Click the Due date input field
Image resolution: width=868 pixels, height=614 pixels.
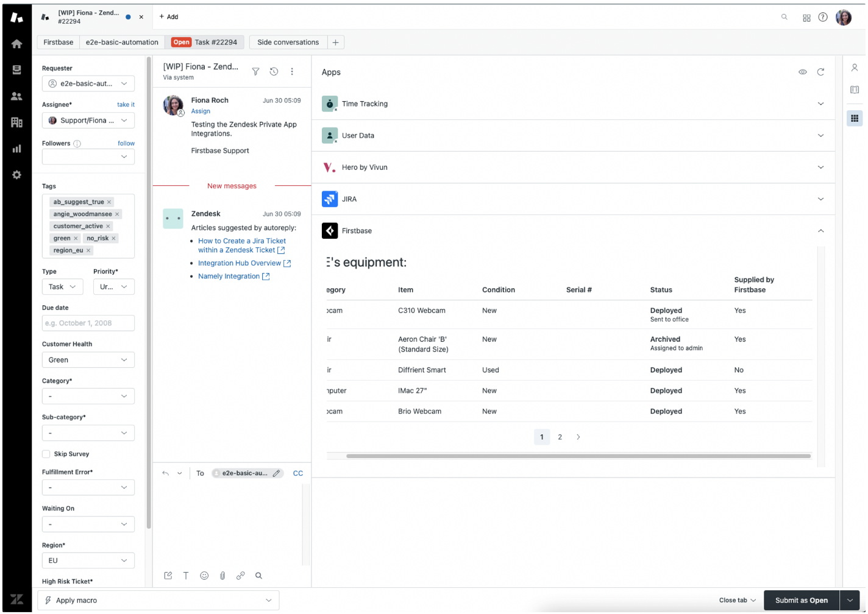coord(88,323)
